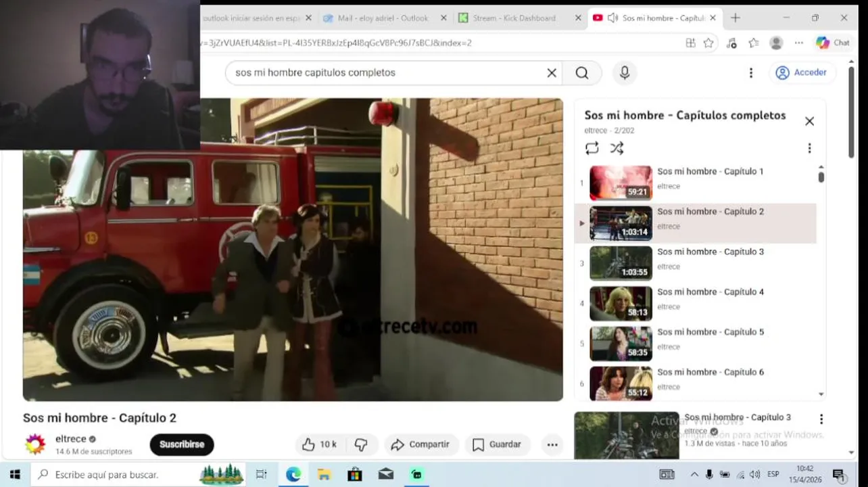The image size is (868, 487).
Task: Close the Mail Outlook tab
Action: [x=443, y=18]
